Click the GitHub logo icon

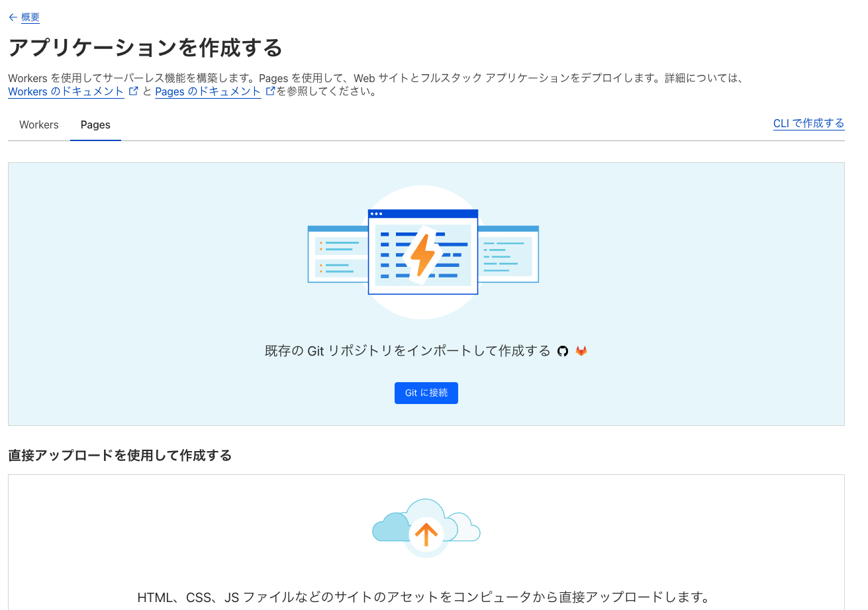tap(563, 351)
